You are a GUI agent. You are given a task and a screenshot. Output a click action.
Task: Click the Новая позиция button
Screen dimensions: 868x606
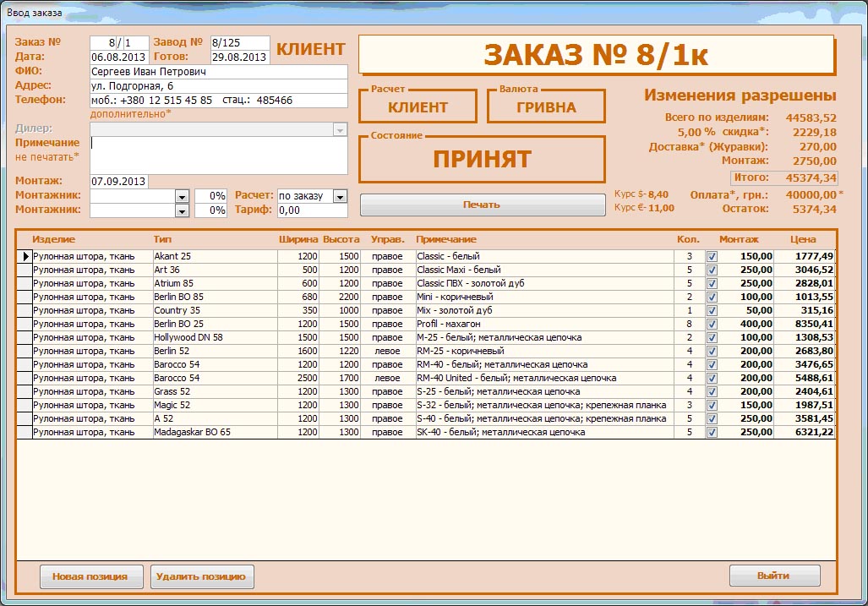click(x=90, y=576)
